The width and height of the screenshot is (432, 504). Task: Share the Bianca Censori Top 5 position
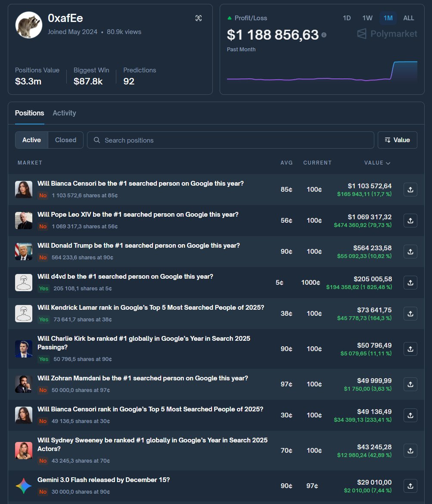pyautogui.click(x=410, y=415)
